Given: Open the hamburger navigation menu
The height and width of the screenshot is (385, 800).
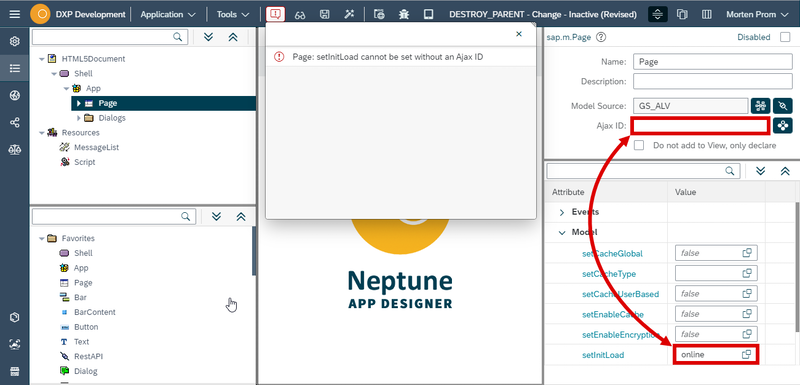Looking at the screenshot, I should (15, 14).
